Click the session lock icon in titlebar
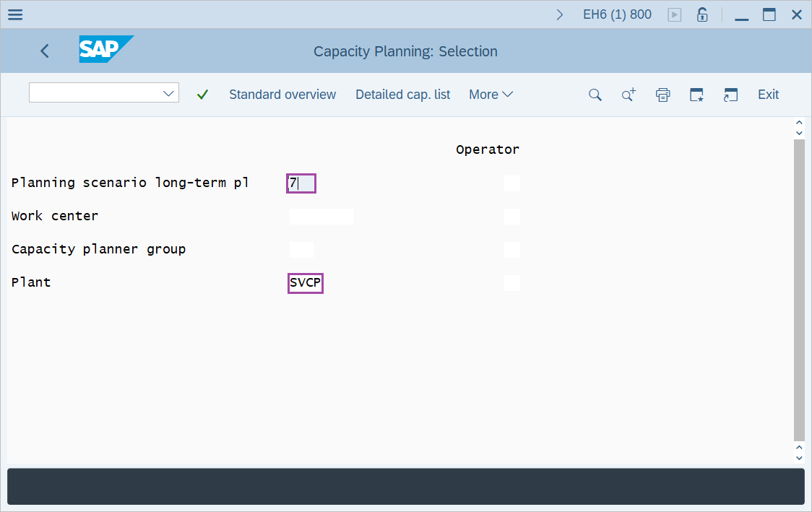Viewport: 812px width, 512px height. (701, 14)
